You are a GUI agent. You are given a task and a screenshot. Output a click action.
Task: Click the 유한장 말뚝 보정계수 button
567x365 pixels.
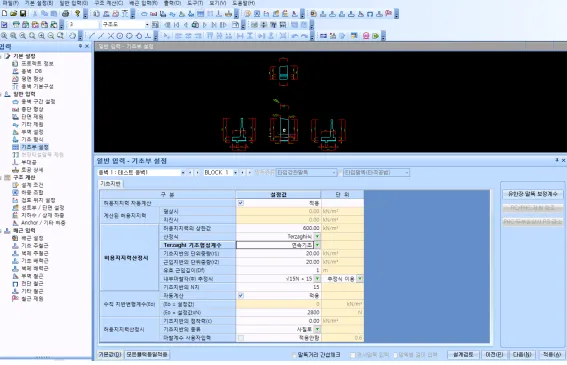point(533,194)
